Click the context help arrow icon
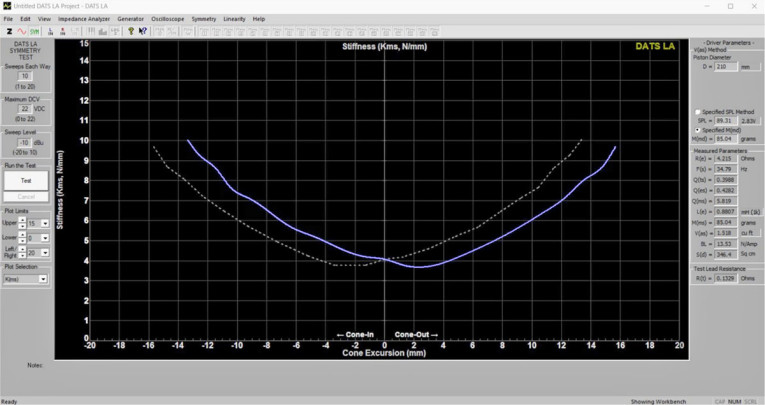Screen dimensions: 765x405 pyautogui.click(x=143, y=31)
